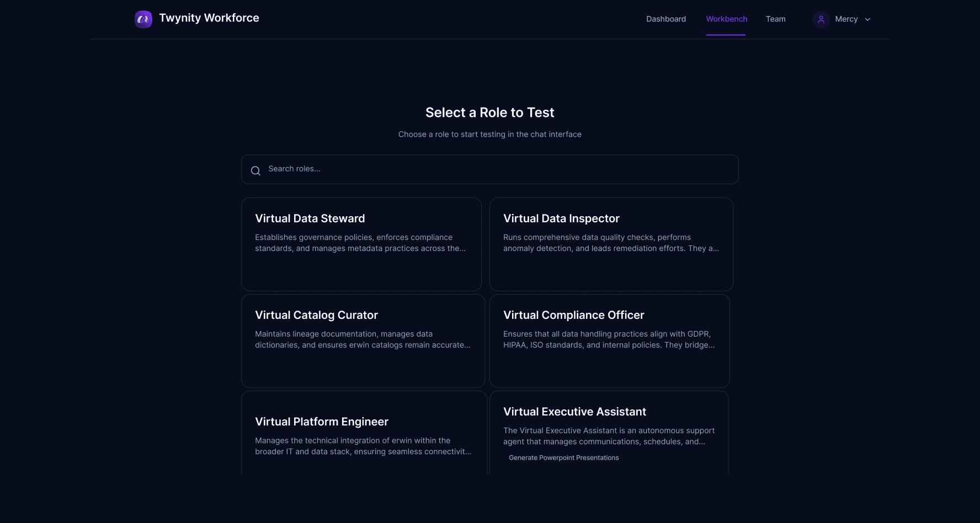Screen dimensions: 980x523
Task: Open the Virtual Catalog Curator role title
Action: click(316, 315)
